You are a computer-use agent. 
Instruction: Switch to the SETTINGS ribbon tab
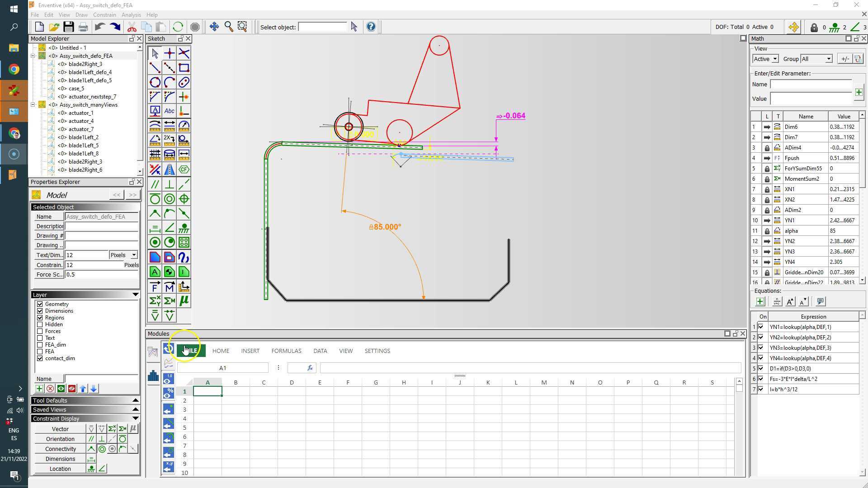(377, 351)
